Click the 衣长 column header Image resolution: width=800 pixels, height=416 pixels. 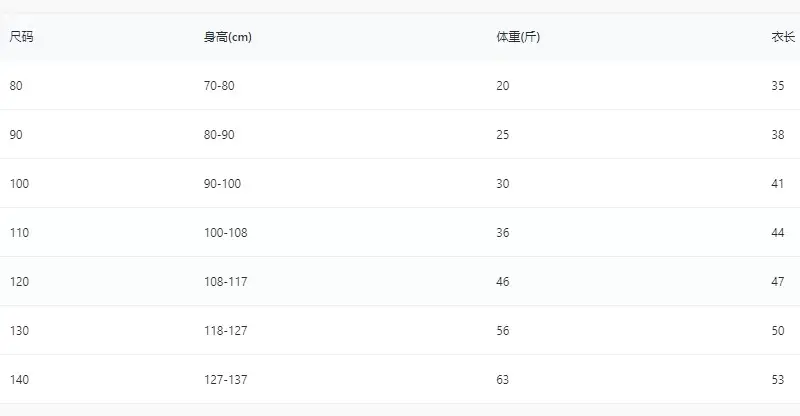click(x=783, y=37)
